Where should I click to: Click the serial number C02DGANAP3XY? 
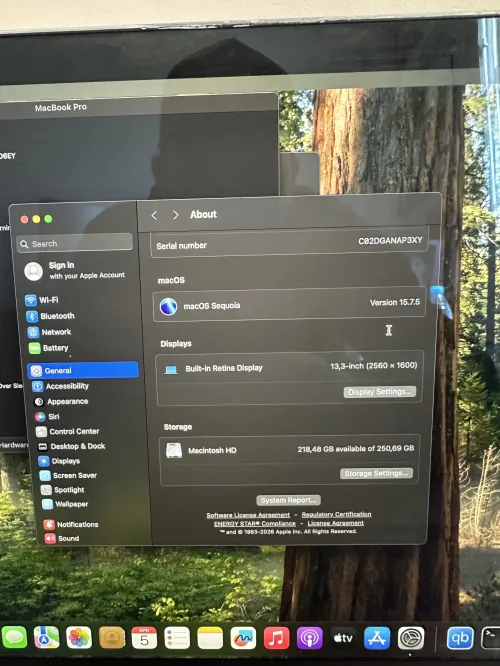tap(390, 241)
